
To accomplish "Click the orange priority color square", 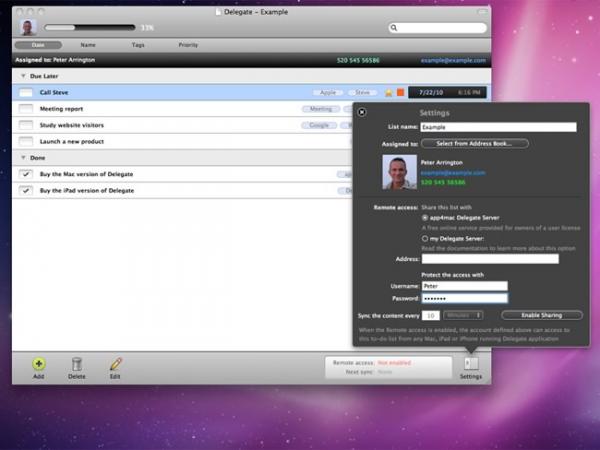I will 401,93.
